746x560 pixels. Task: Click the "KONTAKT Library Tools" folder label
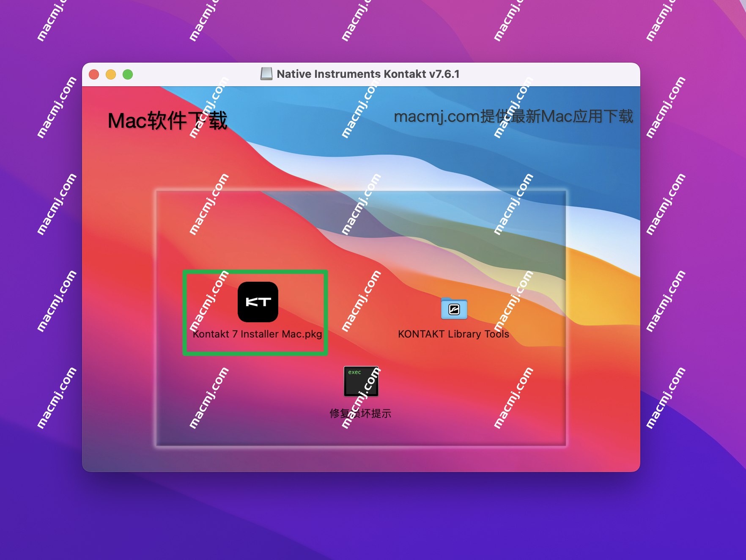point(454,334)
